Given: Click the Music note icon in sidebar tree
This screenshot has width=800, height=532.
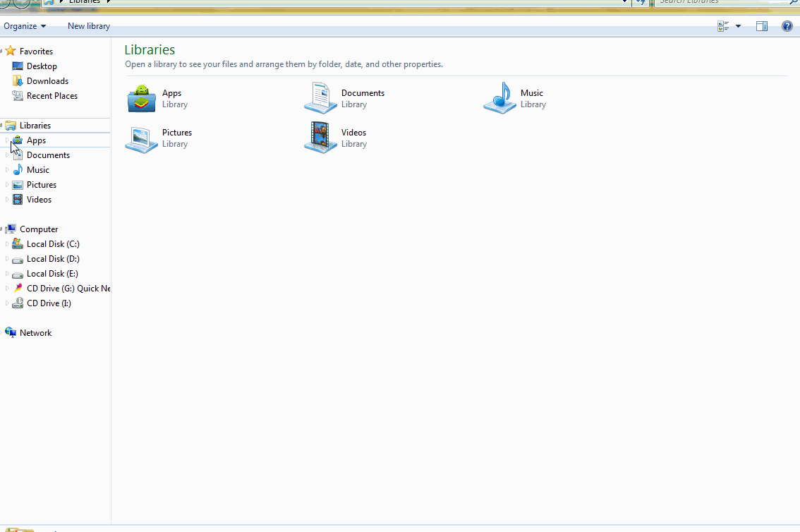Looking at the screenshot, I should pos(18,170).
